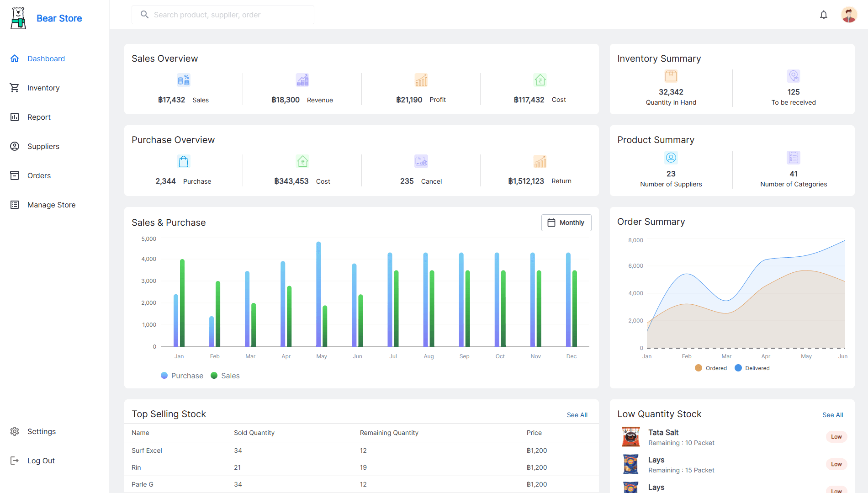This screenshot has height=493, width=868.
Task: Click the 2,344 Purchase value
Action: [x=165, y=181]
